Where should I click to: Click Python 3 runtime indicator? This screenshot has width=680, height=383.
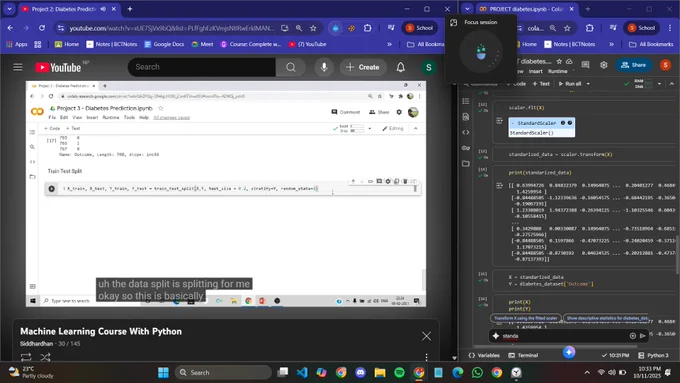tap(654, 355)
